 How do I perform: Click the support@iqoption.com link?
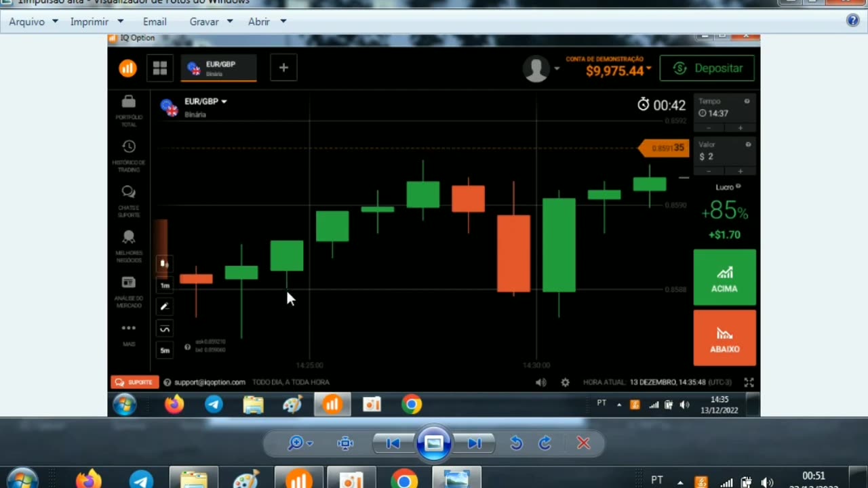(210, 382)
